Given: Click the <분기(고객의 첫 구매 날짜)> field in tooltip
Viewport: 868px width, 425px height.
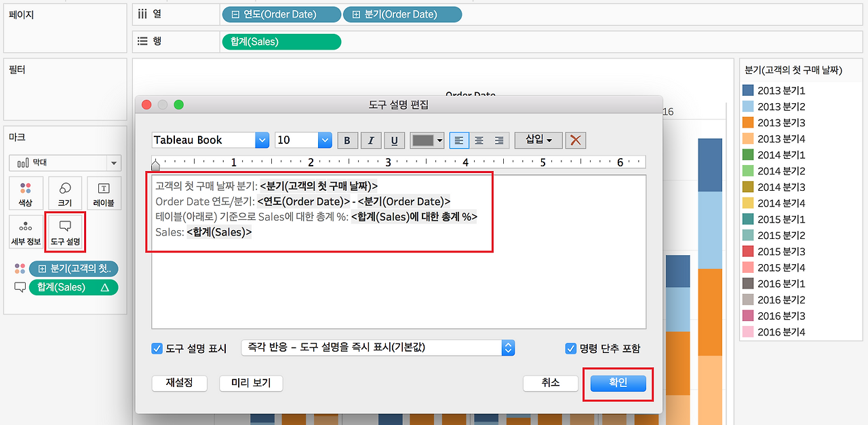Looking at the screenshot, I should [x=319, y=185].
